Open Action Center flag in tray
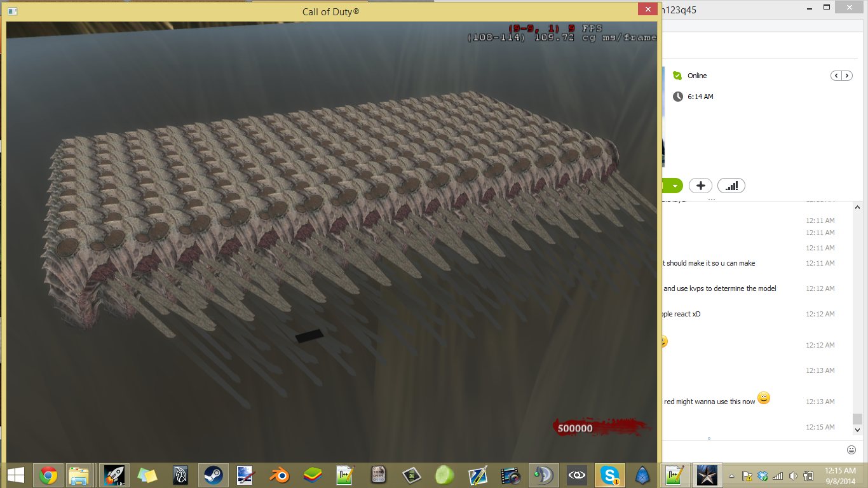The image size is (868, 488). point(747,475)
